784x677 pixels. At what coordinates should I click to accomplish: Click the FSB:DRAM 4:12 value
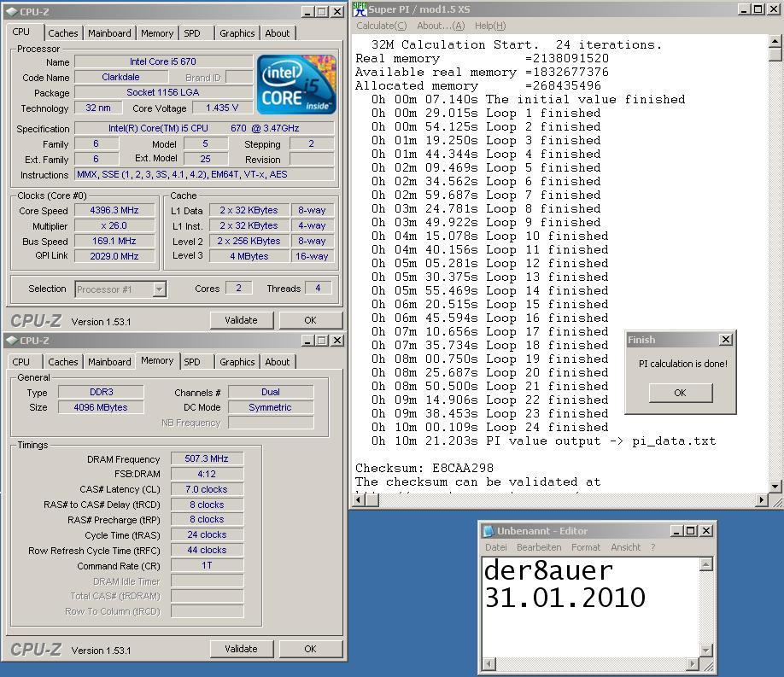point(207,474)
